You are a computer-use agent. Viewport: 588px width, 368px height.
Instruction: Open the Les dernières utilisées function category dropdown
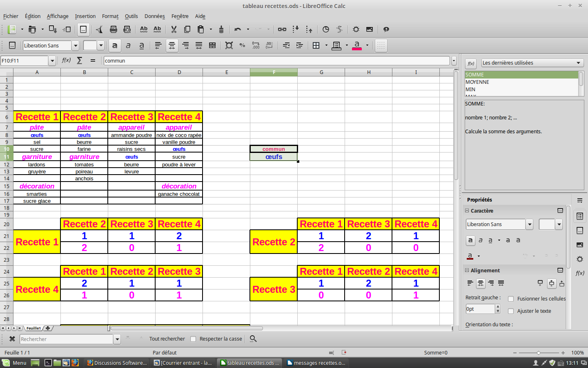[532, 63]
